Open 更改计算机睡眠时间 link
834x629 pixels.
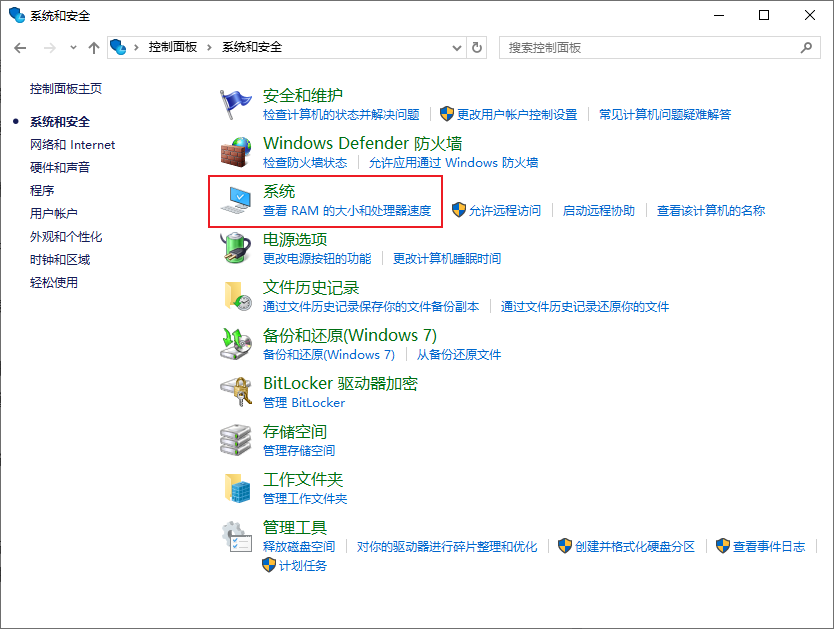coord(447,258)
